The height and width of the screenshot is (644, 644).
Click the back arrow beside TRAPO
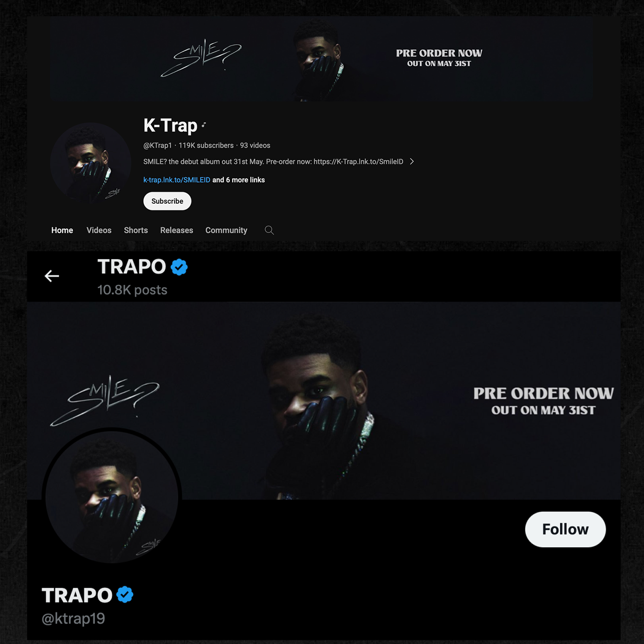click(x=52, y=276)
